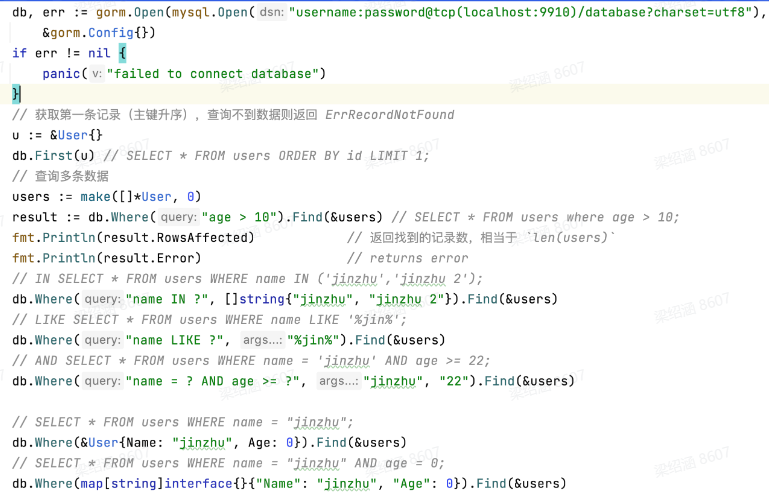The height and width of the screenshot is (496, 769).
Task: Click the panic call
Action: tap(184, 74)
